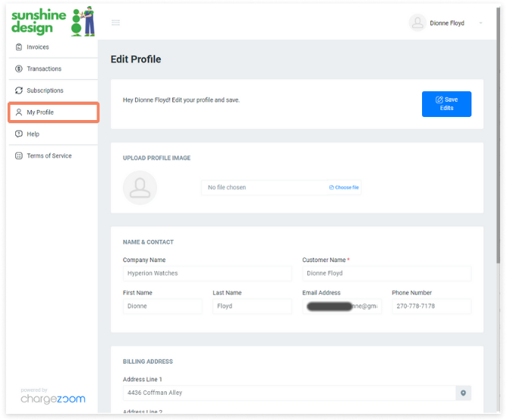Click Choose file to upload image
507x420 pixels.
[x=344, y=188]
